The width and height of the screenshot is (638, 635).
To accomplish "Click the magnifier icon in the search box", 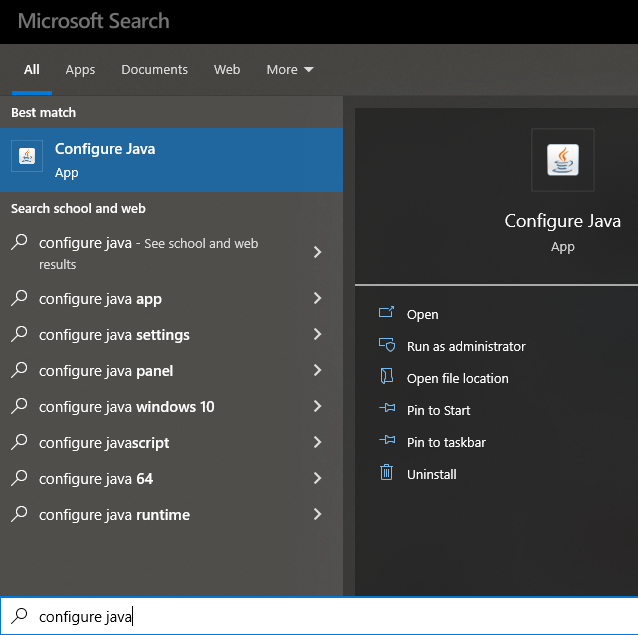I will point(19,615).
